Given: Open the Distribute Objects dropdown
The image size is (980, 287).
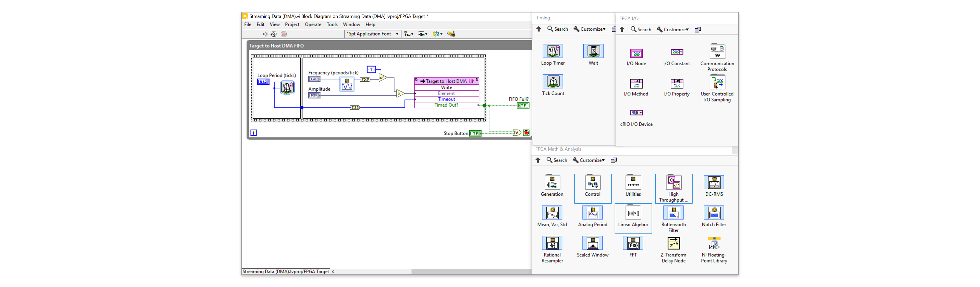Looking at the screenshot, I should pyautogui.click(x=423, y=34).
